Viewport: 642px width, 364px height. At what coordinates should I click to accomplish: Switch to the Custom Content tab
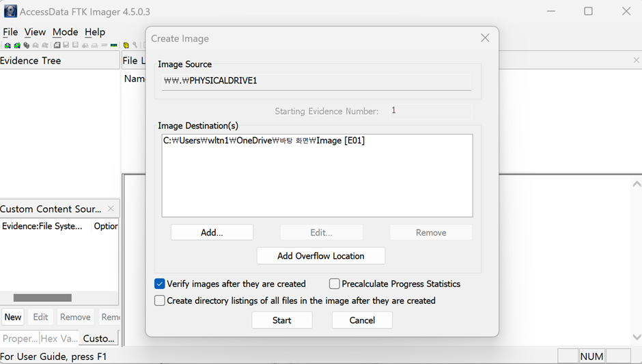point(98,338)
